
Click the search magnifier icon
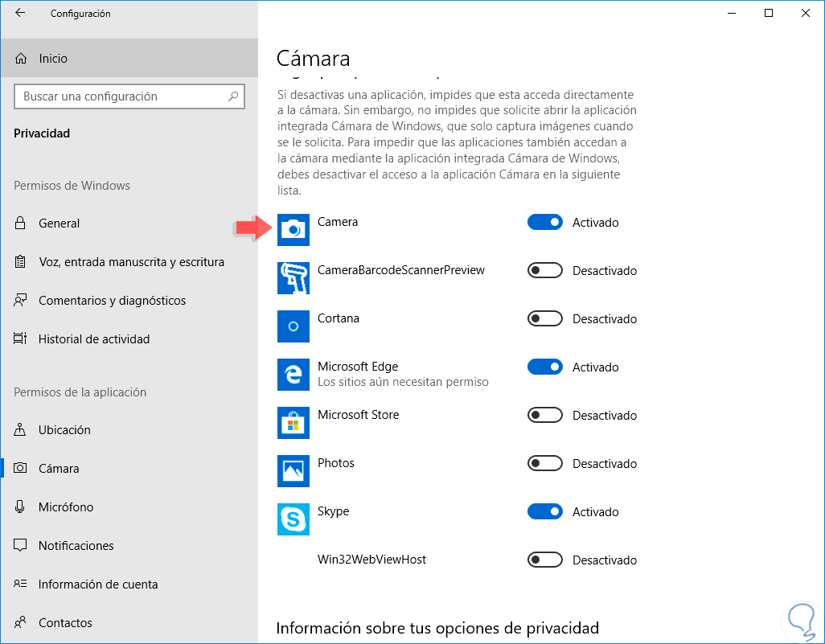click(x=233, y=96)
